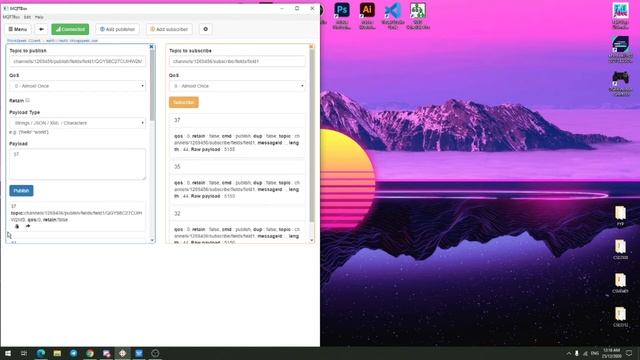Open client settings gear icon
Screen dimensions: 640x360
click(x=206, y=29)
